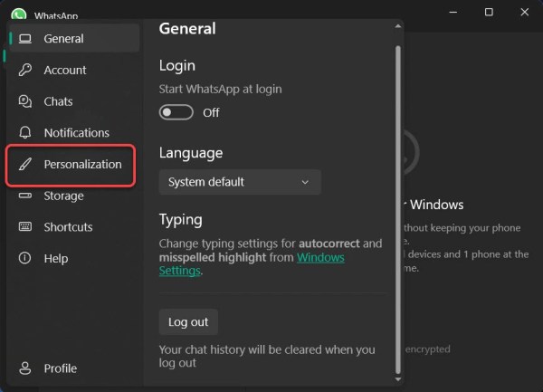Maximize the WhatsApp window

pyautogui.click(x=489, y=12)
